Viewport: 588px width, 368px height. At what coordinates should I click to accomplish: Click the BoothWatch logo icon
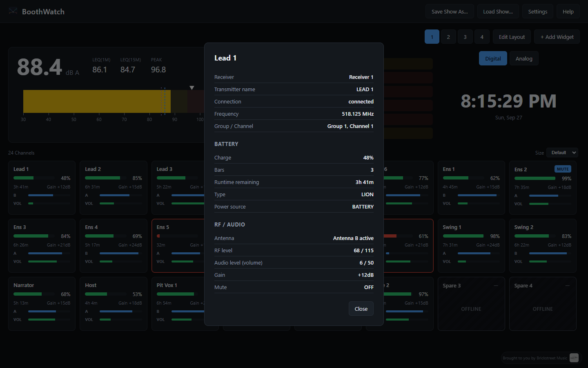click(x=13, y=11)
